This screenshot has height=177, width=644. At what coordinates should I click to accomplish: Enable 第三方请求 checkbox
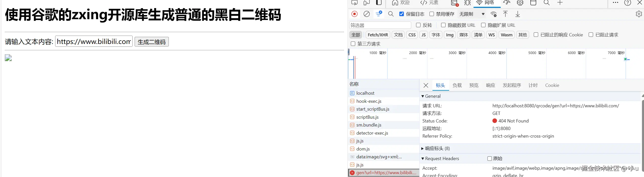(x=353, y=44)
